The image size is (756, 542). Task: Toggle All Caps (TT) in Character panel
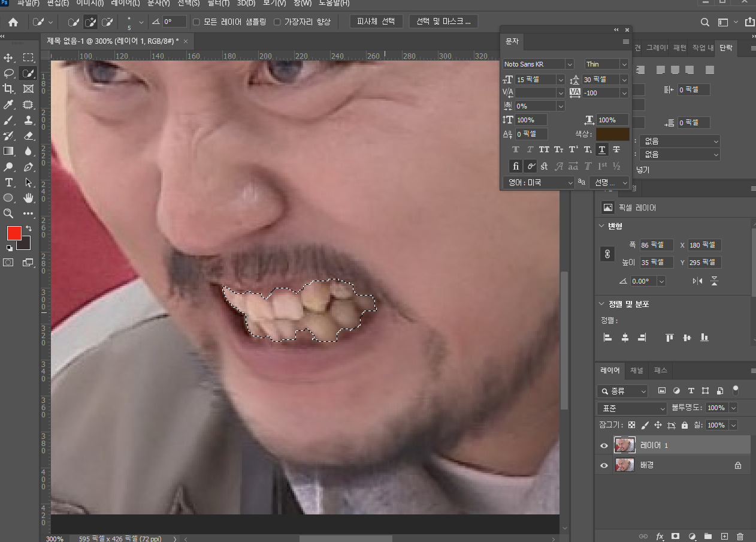pos(544,149)
